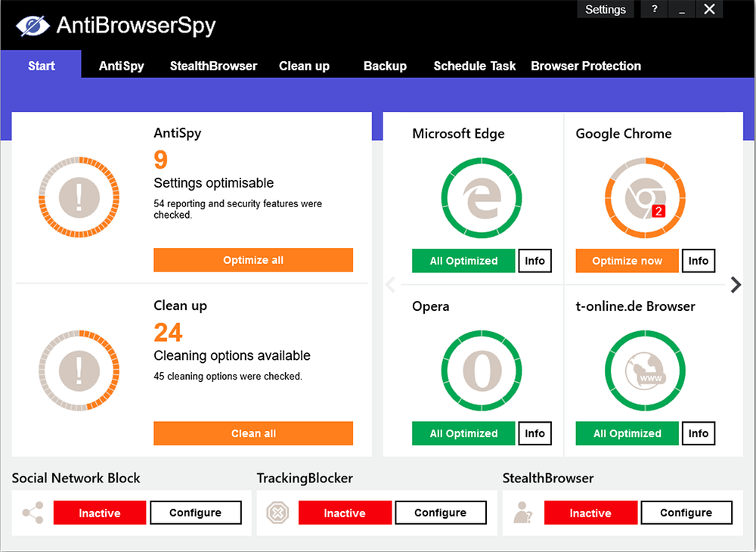
Task: Activate StealthBrowser using its Inactive button
Action: point(590,513)
